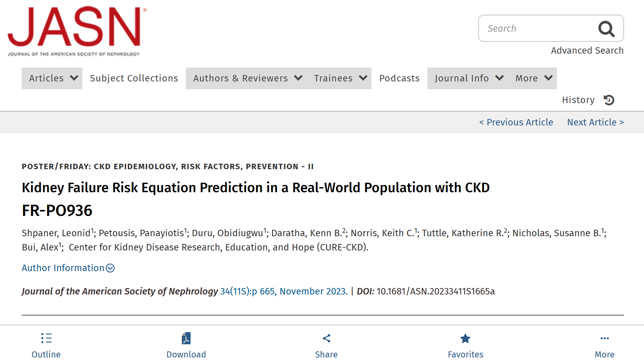The image size is (644, 362).
Task: Open the More options ellipsis icon
Action: point(604,339)
